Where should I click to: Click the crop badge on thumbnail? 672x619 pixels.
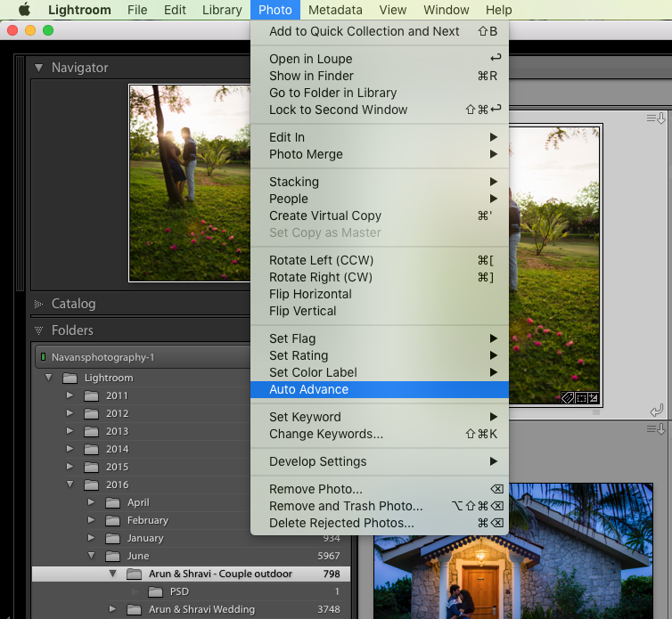point(581,398)
